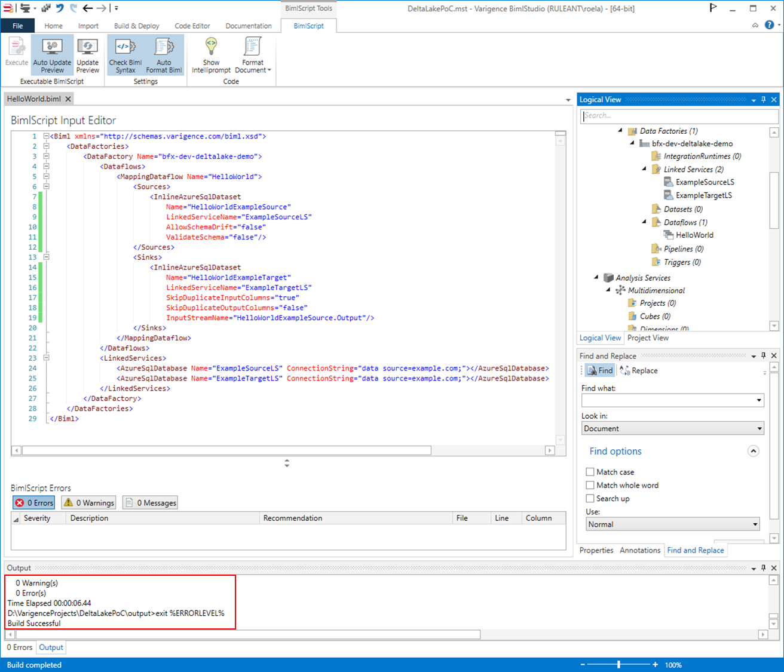The height and width of the screenshot is (672, 784).
Task: Open Format Document dropdown
Action: 253,55
